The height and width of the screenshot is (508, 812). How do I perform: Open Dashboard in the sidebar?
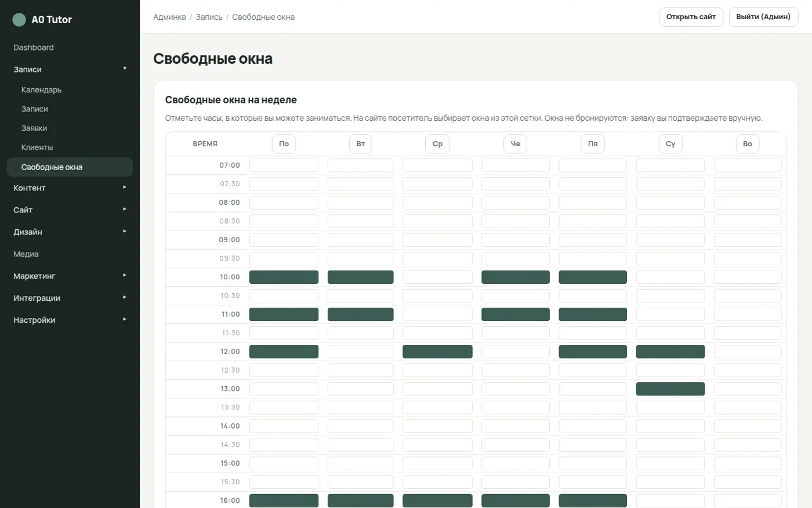(x=70, y=48)
